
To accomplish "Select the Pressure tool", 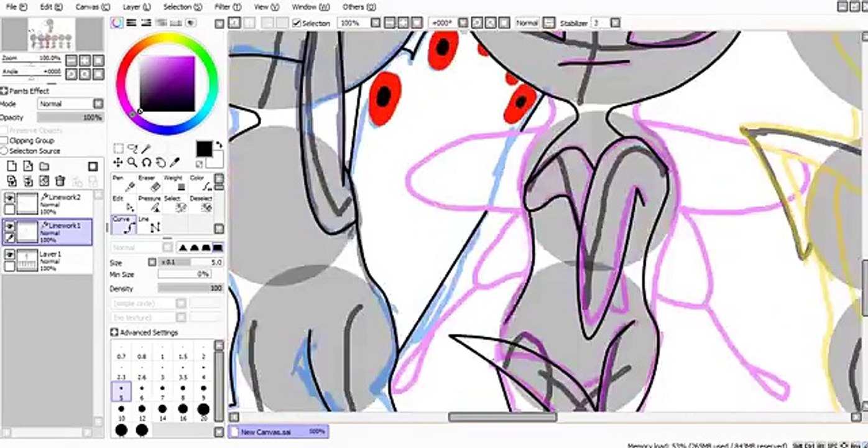I will (x=149, y=203).
